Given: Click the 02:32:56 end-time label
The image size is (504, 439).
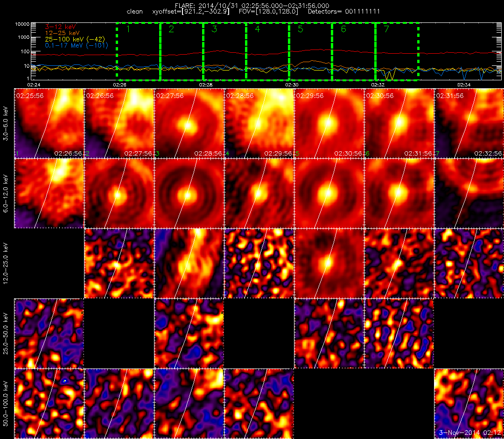Looking at the screenshot, I should pos(488,154).
